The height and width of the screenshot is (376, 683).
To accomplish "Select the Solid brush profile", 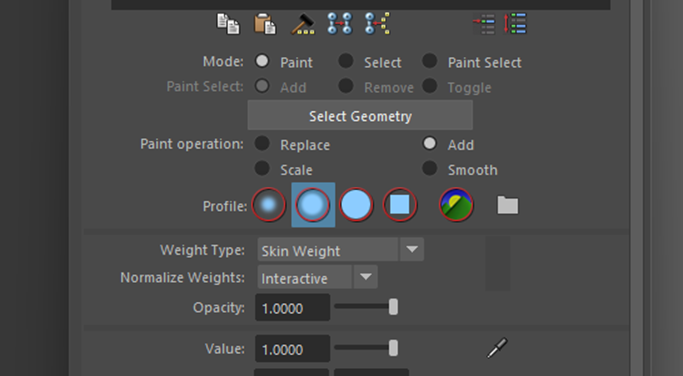I will tap(356, 205).
